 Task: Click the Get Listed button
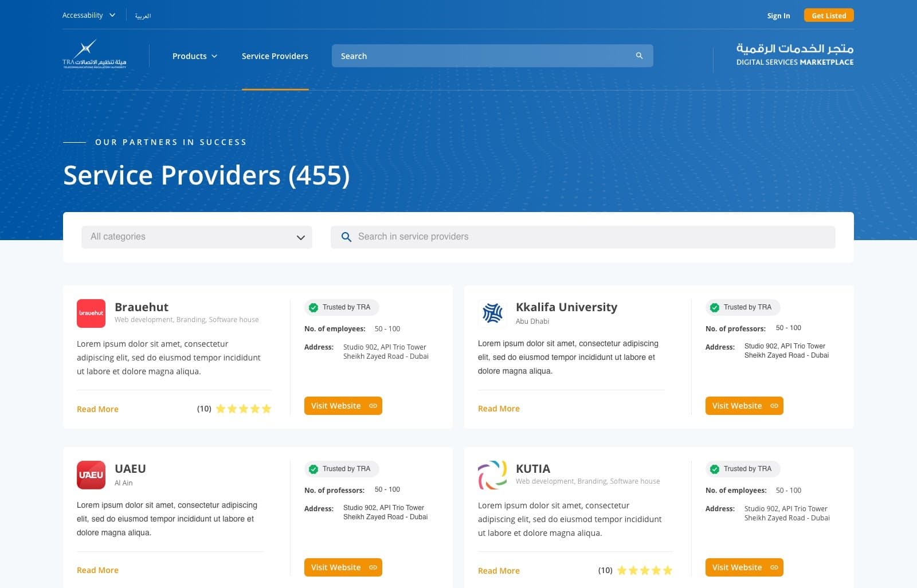pyautogui.click(x=829, y=15)
